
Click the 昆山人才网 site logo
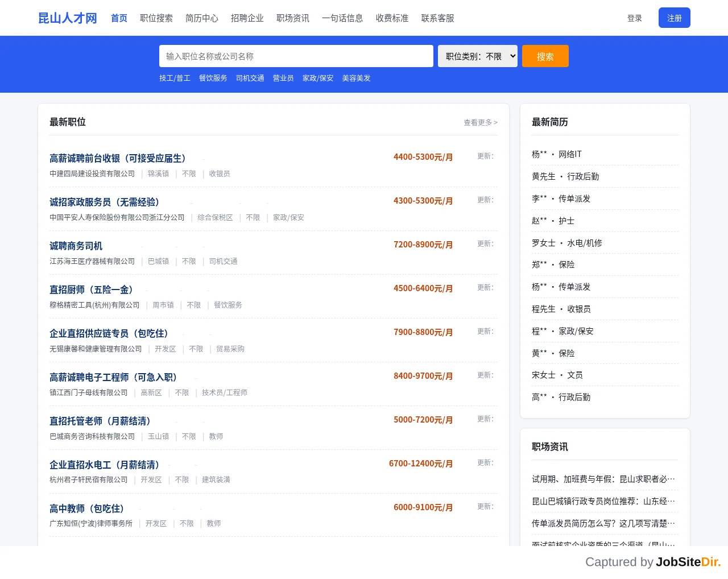(68, 18)
